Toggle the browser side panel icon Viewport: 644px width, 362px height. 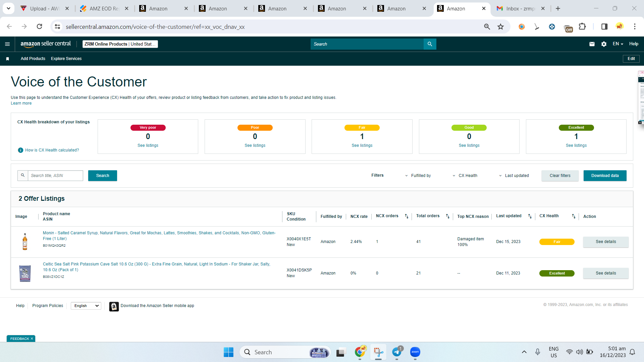pos(604,26)
